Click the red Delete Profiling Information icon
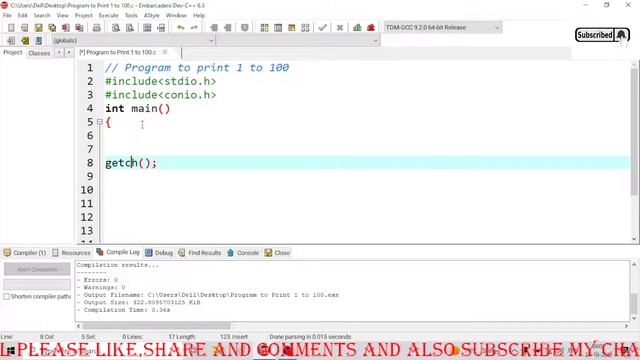The image size is (640, 360). tap(371, 27)
